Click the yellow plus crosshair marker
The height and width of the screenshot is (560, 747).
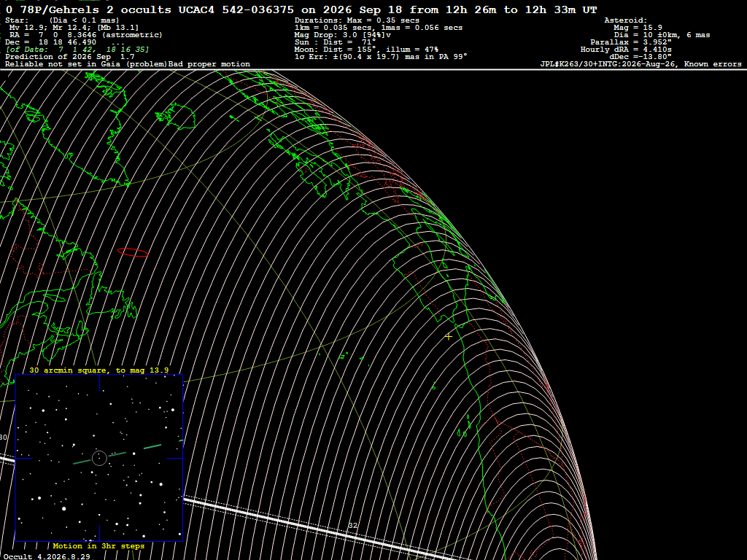pyautogui.click(x=449, y=337)
